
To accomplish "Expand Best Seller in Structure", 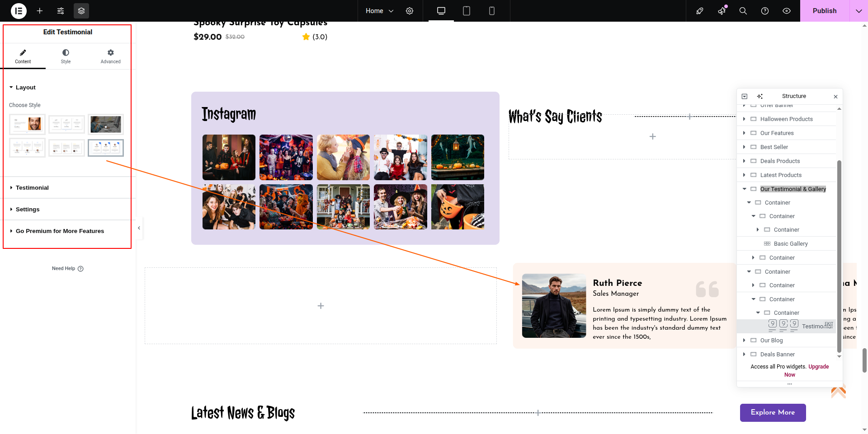I will 744,147.
